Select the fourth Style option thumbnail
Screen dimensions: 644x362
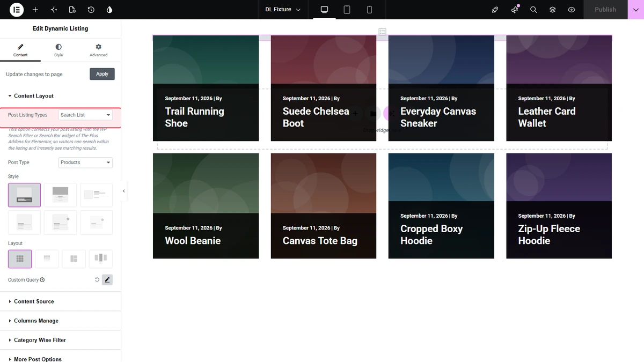pos(24,223)
